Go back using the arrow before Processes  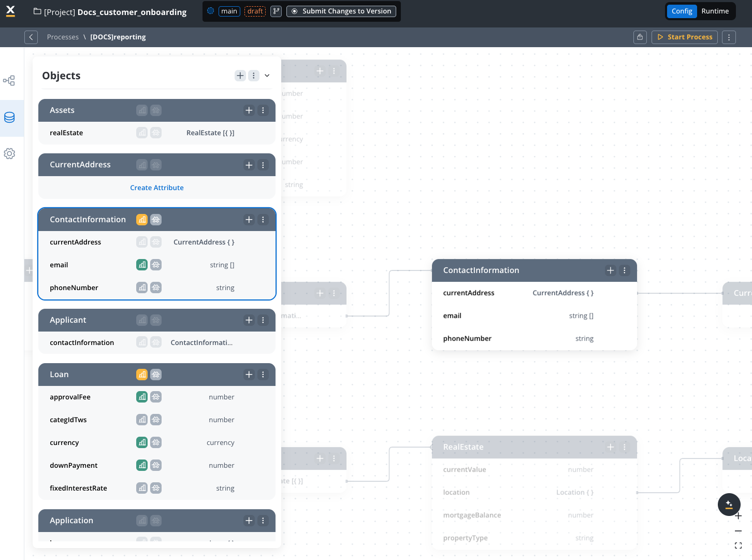[31, 37]
